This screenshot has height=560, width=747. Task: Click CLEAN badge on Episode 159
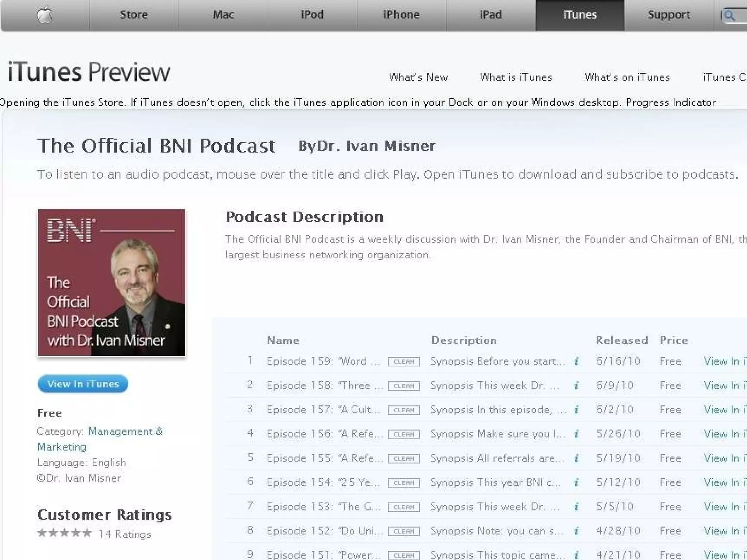tap(404, 362)
